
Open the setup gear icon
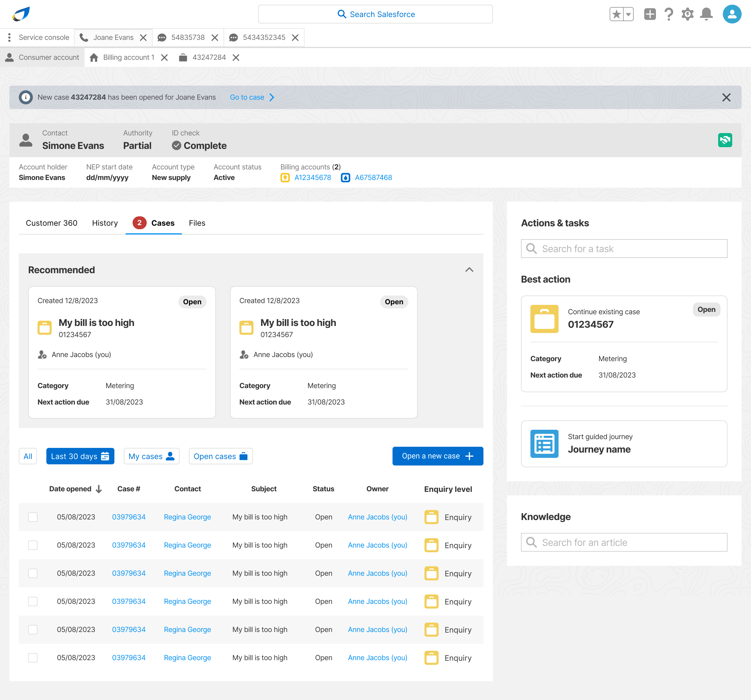pos(687,14)
